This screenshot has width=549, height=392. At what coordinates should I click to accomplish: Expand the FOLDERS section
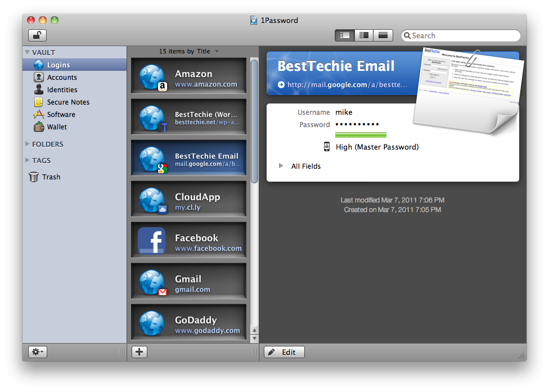pyautogui.click(x=28, y=145)
